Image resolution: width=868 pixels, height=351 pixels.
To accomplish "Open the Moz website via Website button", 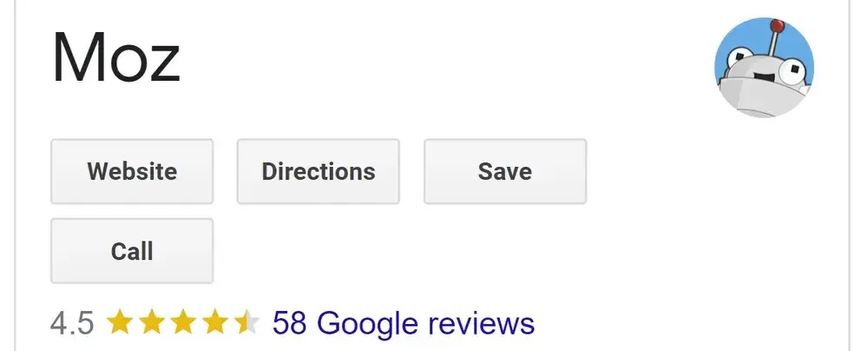I will (x=132, y=171).
